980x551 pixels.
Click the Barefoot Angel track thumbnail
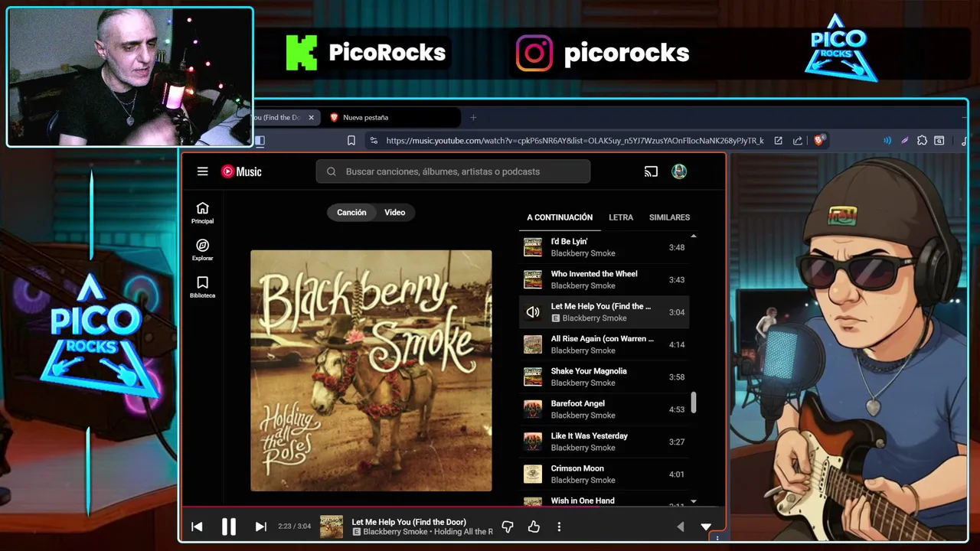click(x=533, y=409)
